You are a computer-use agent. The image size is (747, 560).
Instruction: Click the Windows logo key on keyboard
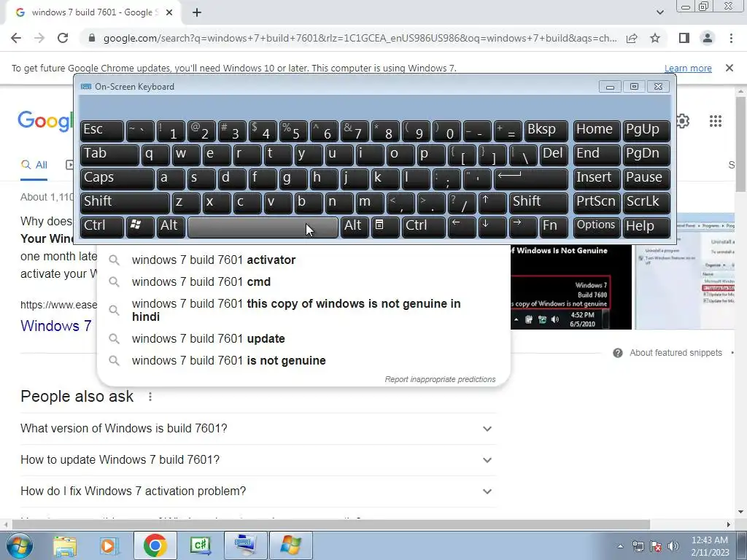pos(139,227)
